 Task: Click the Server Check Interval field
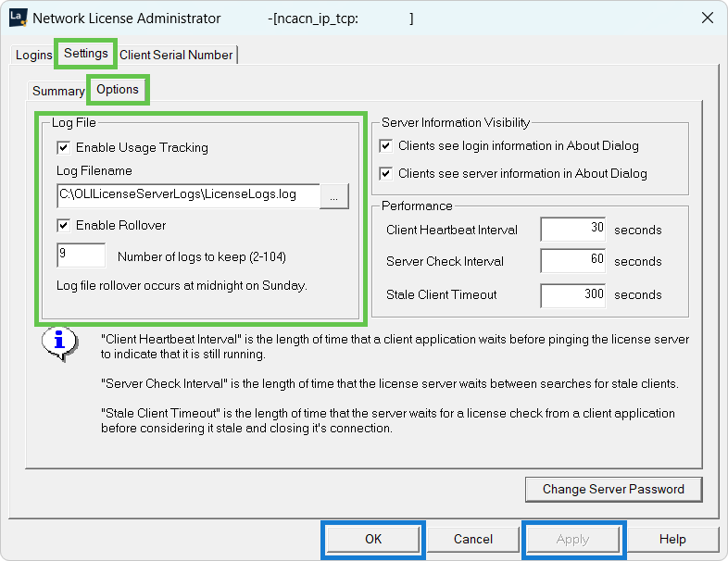(573, 261)
